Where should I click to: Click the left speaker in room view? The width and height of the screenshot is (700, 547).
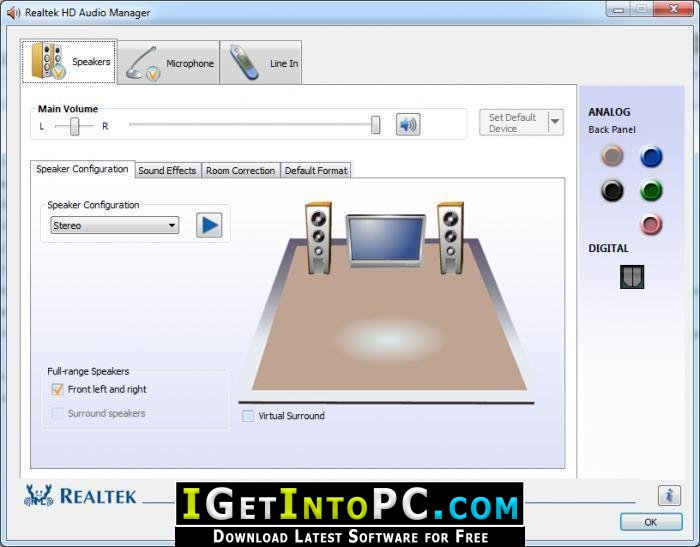318,238
